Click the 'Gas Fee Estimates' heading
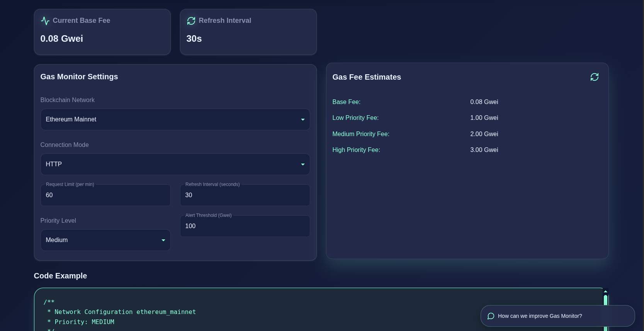 (x=367, y=77)
